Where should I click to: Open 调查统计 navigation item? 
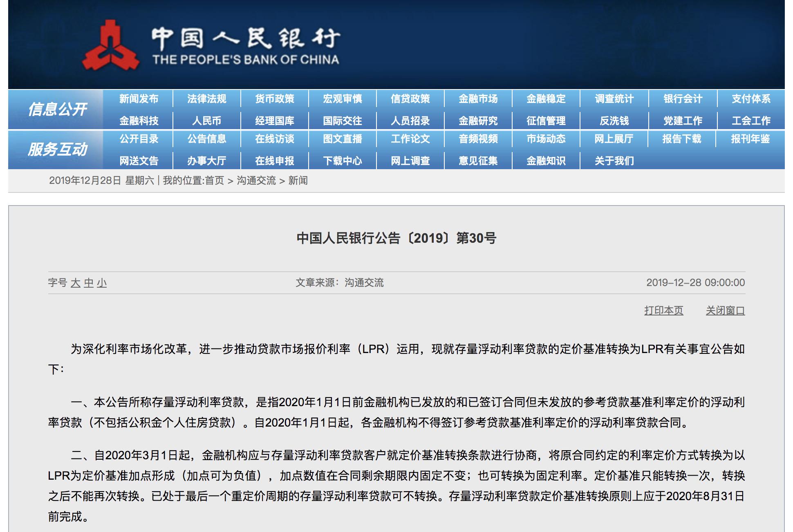[614, 99]
